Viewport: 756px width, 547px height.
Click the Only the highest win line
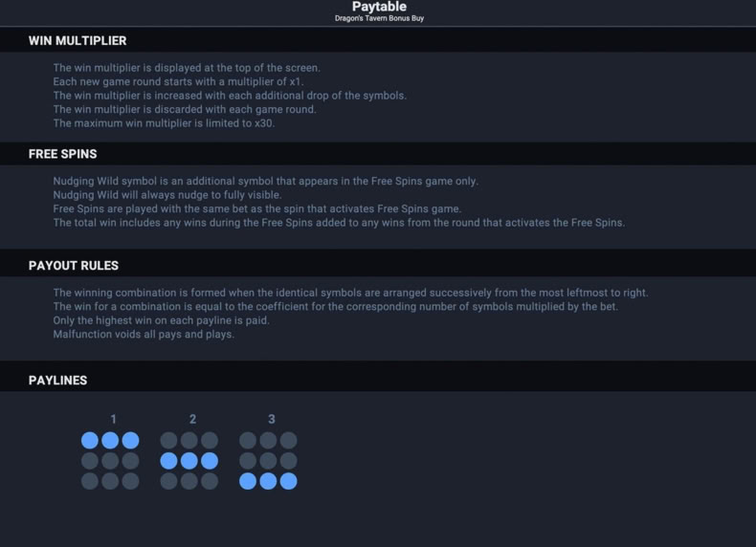[161, 320]
